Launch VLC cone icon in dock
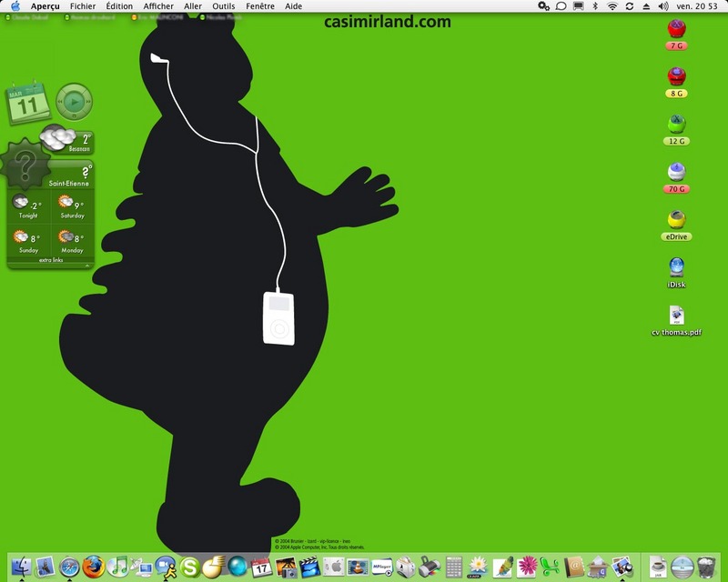Image resolution: width=728 pixels, height=582 pixels. point(358,567)
